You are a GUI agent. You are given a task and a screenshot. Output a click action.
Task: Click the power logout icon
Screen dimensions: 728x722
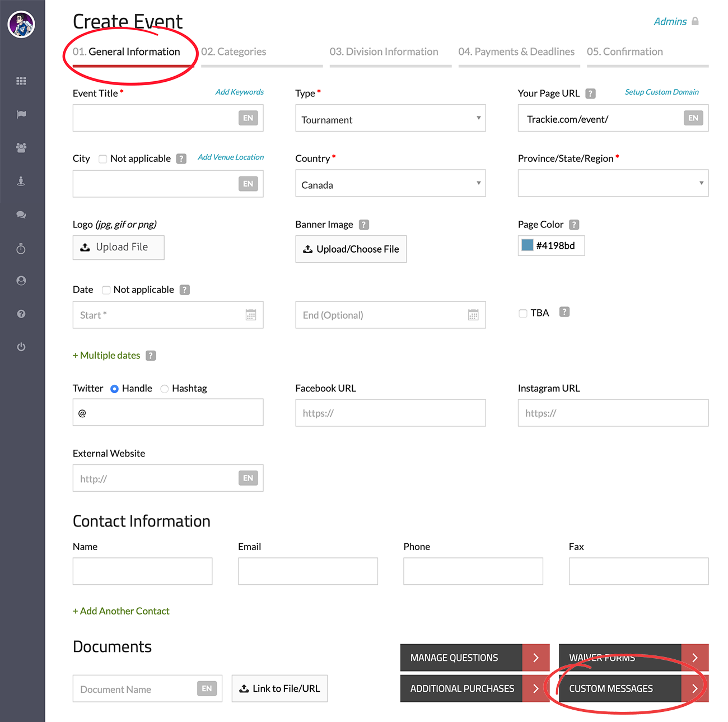click(x=21, y=347)
